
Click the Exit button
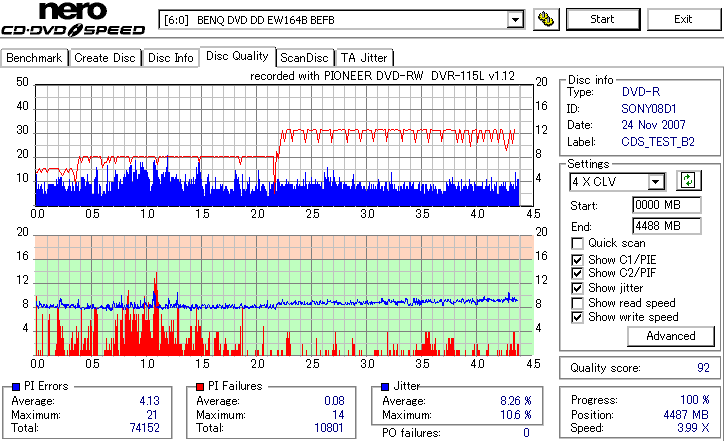click(683, 19)
